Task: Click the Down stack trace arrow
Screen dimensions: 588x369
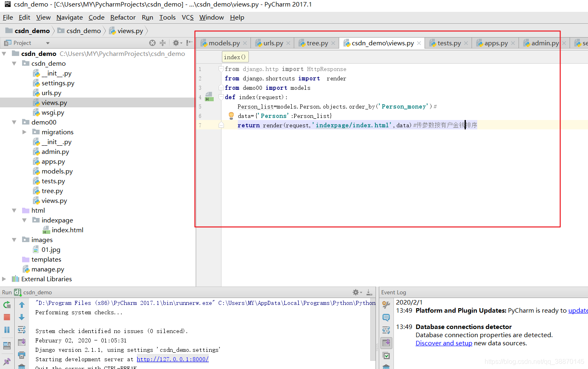Action: (x=22, y=317)
